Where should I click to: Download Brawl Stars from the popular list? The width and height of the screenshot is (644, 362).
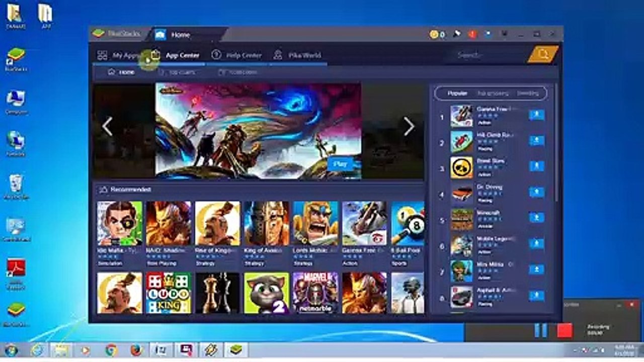536,166
